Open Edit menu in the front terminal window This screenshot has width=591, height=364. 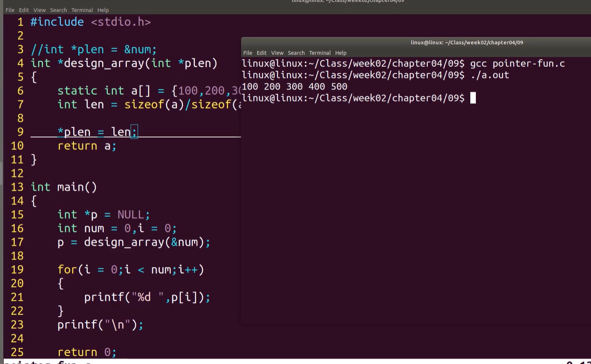point(262,53)
